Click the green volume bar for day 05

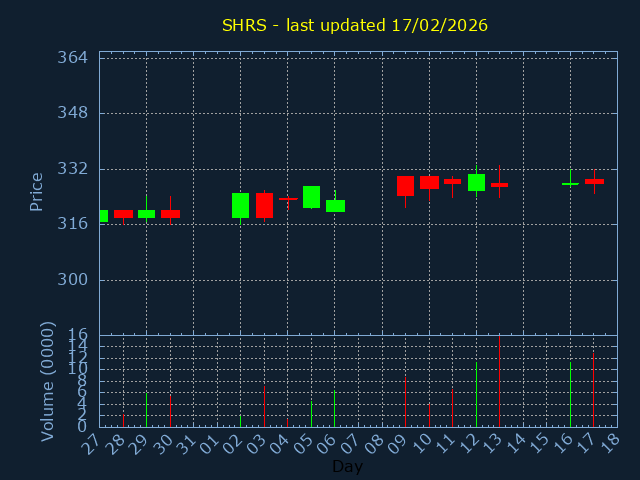point(311,414)
